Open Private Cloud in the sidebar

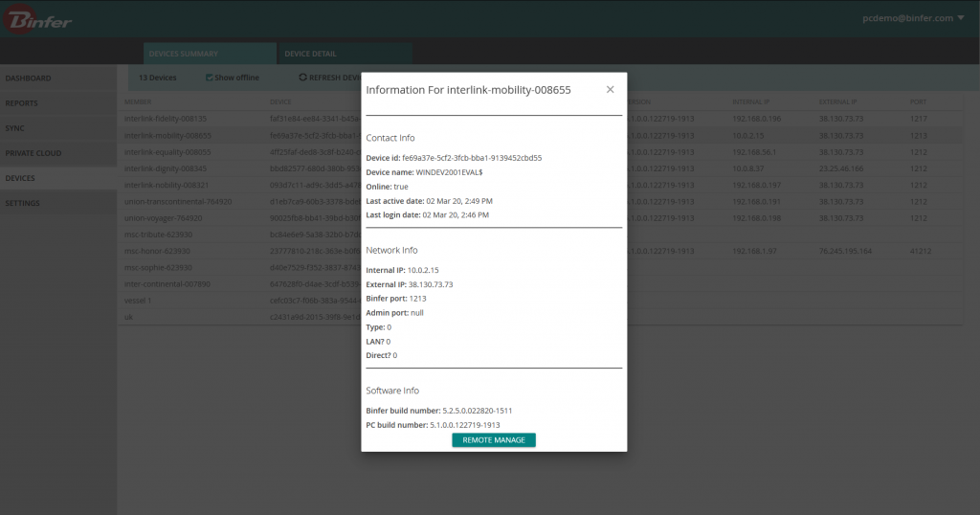(x=58, y=153)
